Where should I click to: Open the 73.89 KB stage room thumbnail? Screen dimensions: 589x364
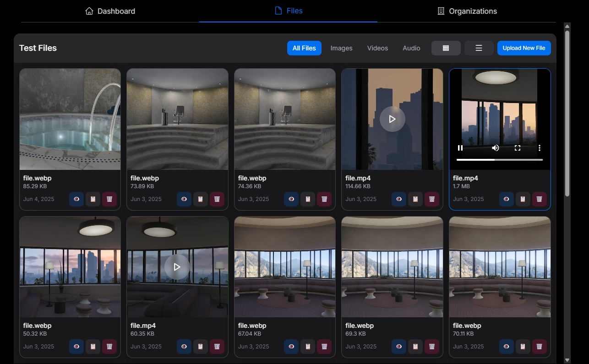tap(177, 119)
